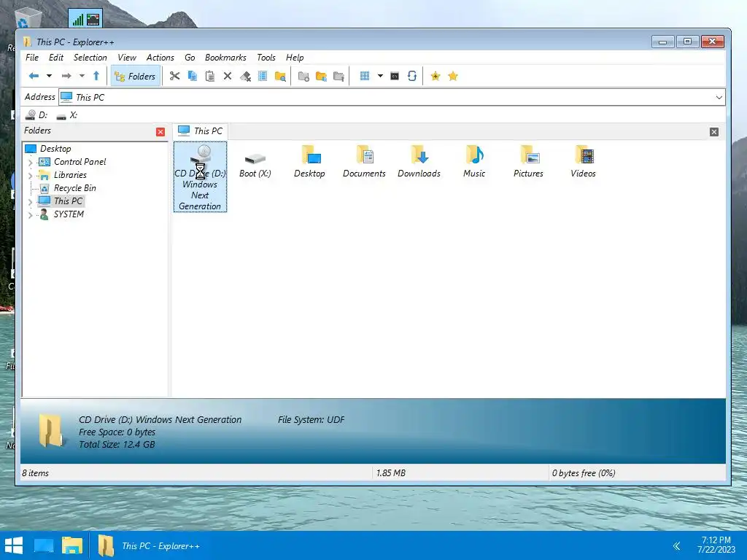Open the Actions menu
Viewport: 747px width, 560px height.
160,57
